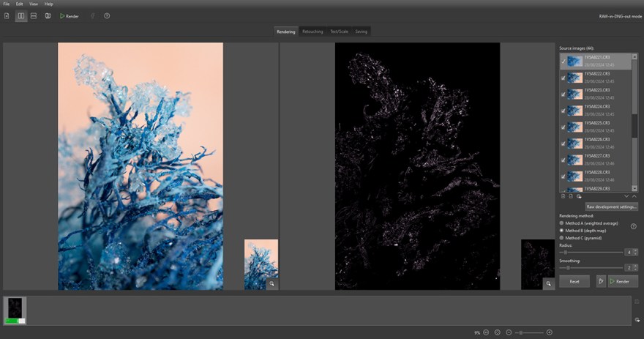This screenshot has height=339, width=644.
Task: Increase the Radius value with stepper arrow
Action: coord(634,250)
